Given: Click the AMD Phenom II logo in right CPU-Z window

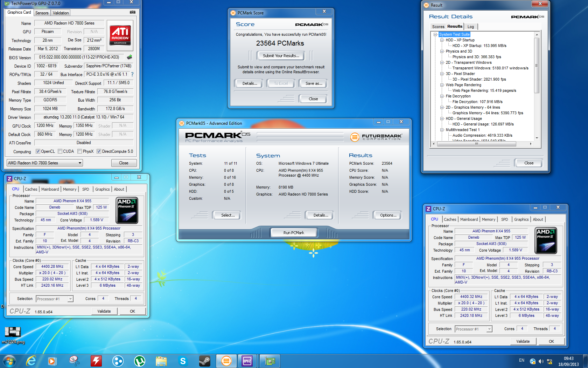Looking at the screenshot, I should 546,240.
